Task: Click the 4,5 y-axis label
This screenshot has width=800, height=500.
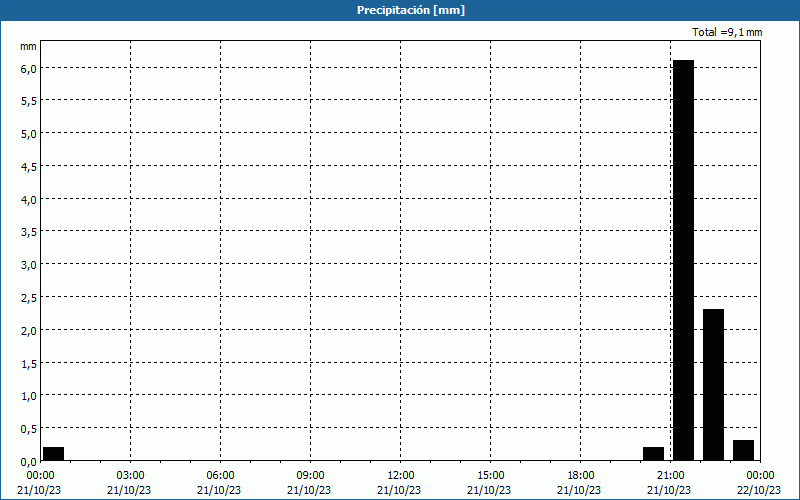Action: (x=29, y=167)
